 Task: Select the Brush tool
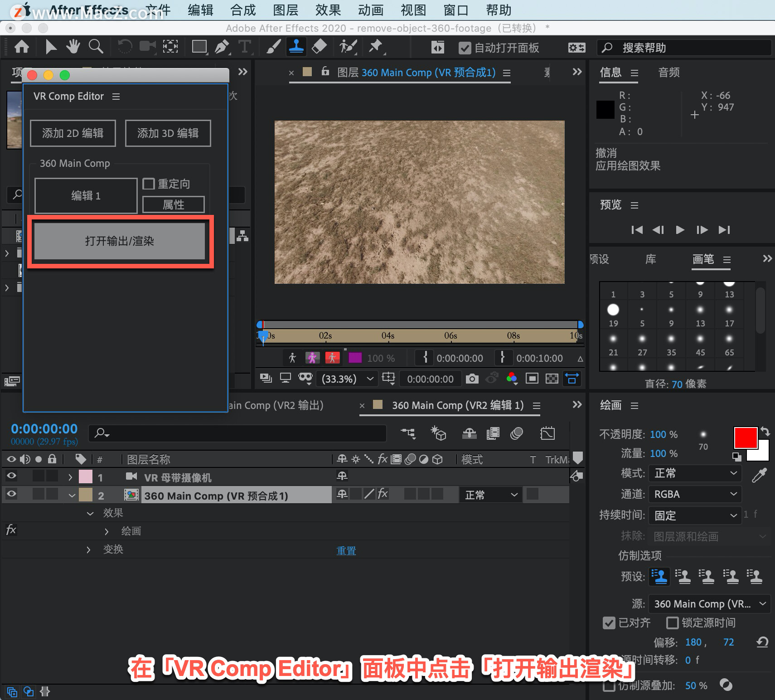coord(273,47)
